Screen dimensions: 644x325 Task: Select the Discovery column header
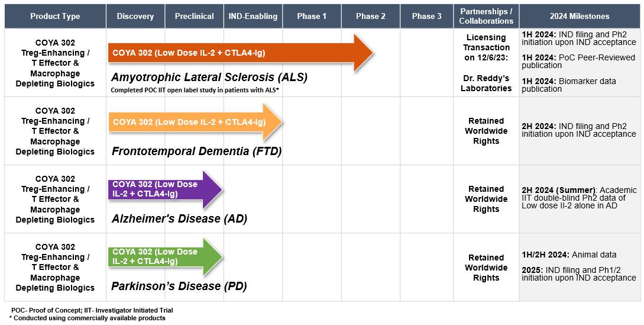pos(135,16)
